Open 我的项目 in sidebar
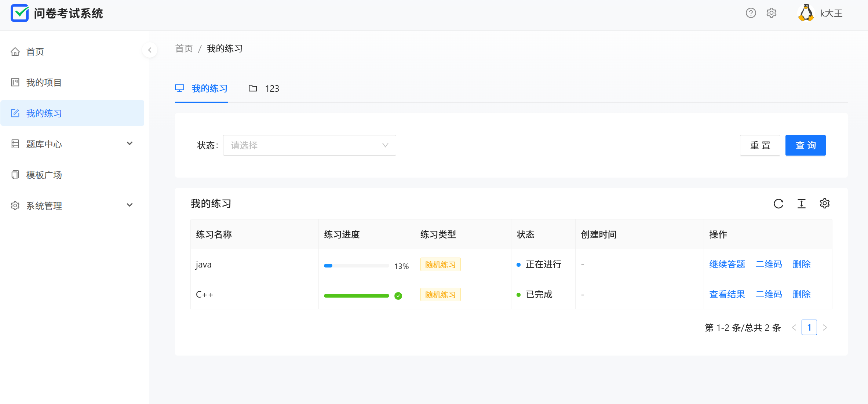868x404 pixels. coord(44,83)
